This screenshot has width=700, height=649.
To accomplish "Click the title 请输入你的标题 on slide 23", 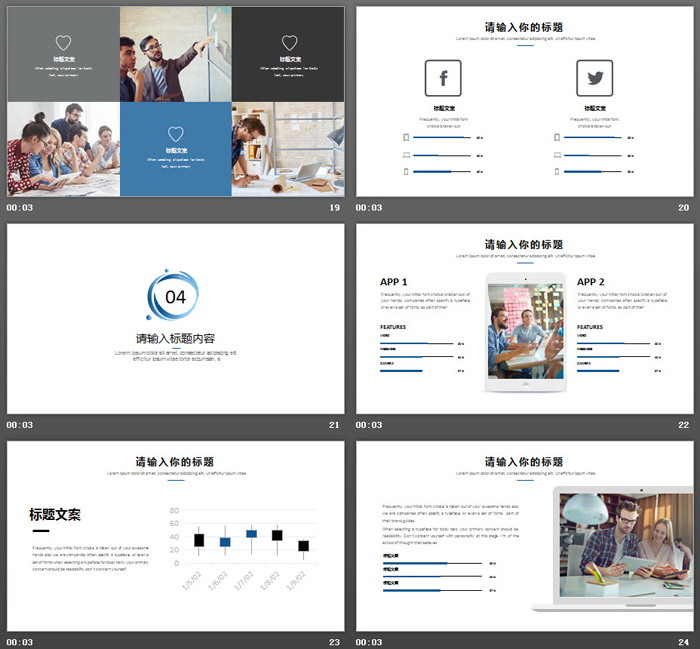I will pyautogui.click(x=175, y=462).
